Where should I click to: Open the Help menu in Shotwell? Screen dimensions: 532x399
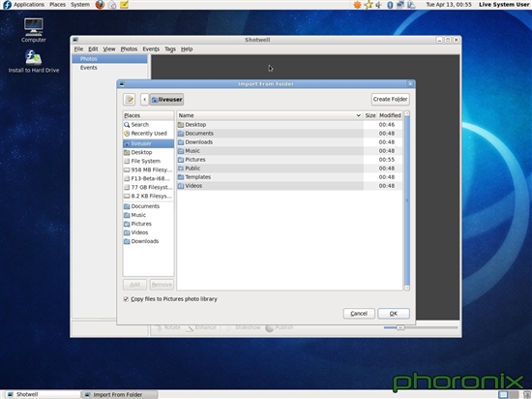tap(187, 49)
